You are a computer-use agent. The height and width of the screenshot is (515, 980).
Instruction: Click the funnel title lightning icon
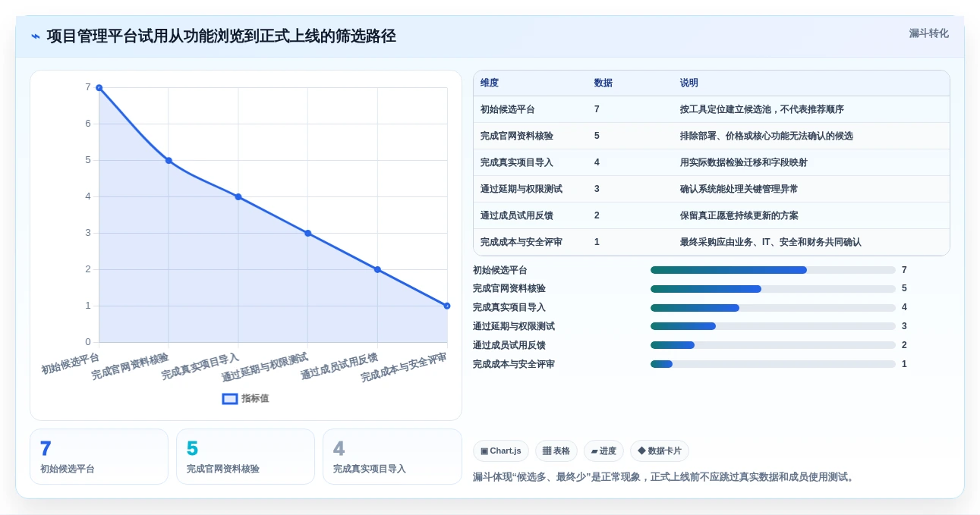click(x=36, y=36)
